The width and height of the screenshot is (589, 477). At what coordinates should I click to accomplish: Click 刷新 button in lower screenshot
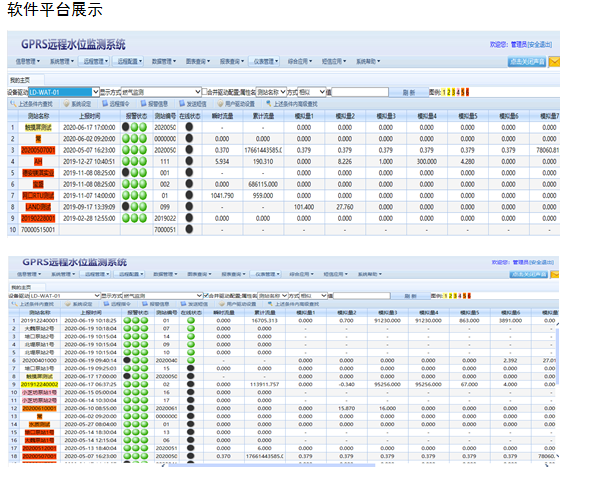pyautogui.click(x=410, y=296)
